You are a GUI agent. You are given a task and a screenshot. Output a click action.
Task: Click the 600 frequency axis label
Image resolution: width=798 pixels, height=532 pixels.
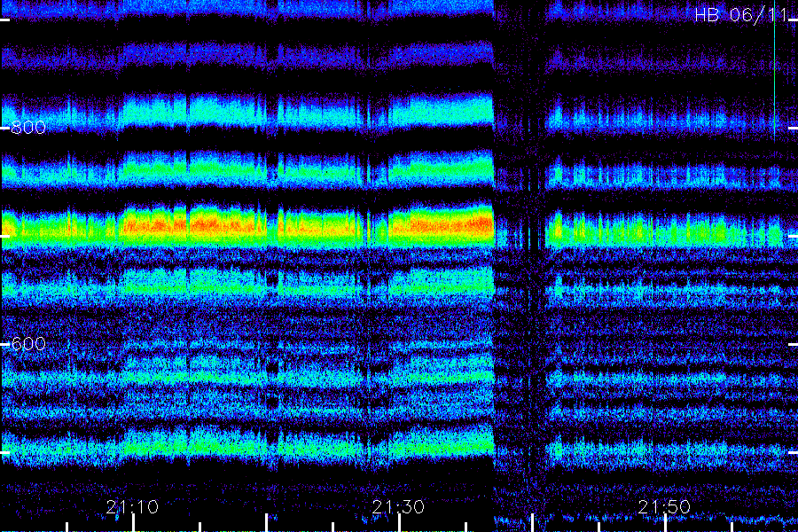pyautogui.click(x=28, y=344)
